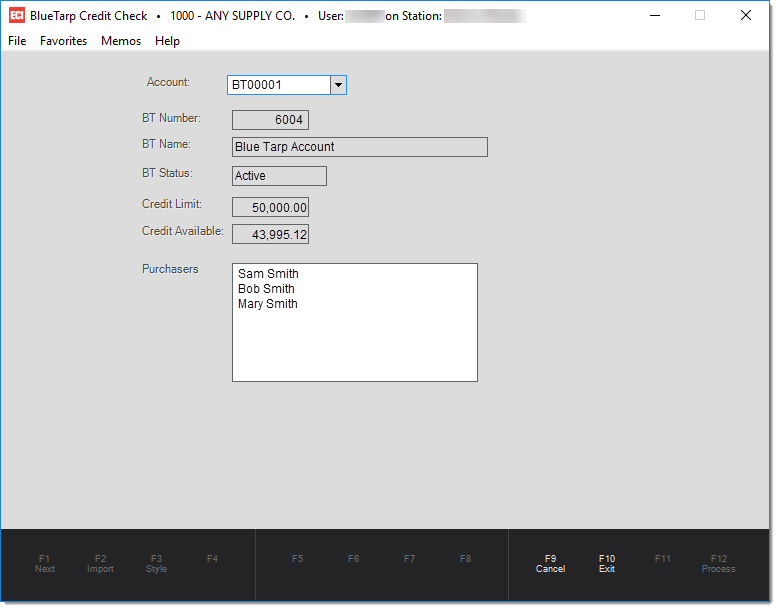Image resolution: width=777 pixels, height=609 pixels.
Task: Click the Credit Available label
Action: (183, 231)
